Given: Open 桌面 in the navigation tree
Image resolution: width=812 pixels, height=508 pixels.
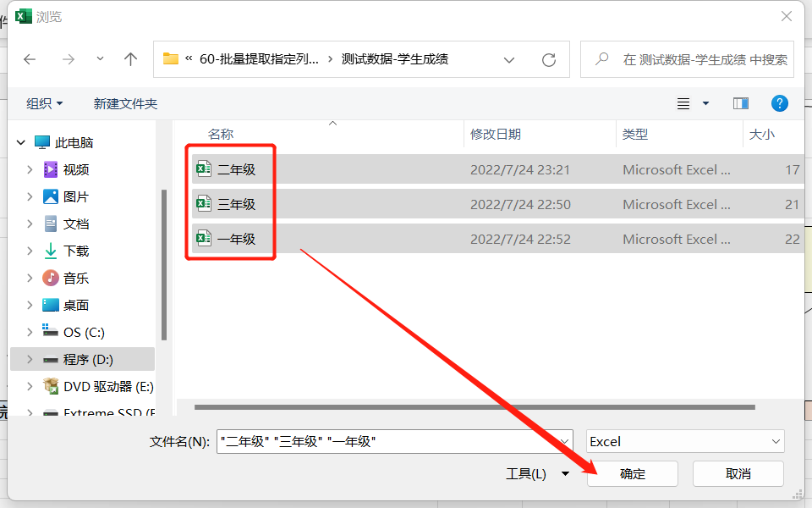Looking at the screenshot, I should [x=76, y=306].
